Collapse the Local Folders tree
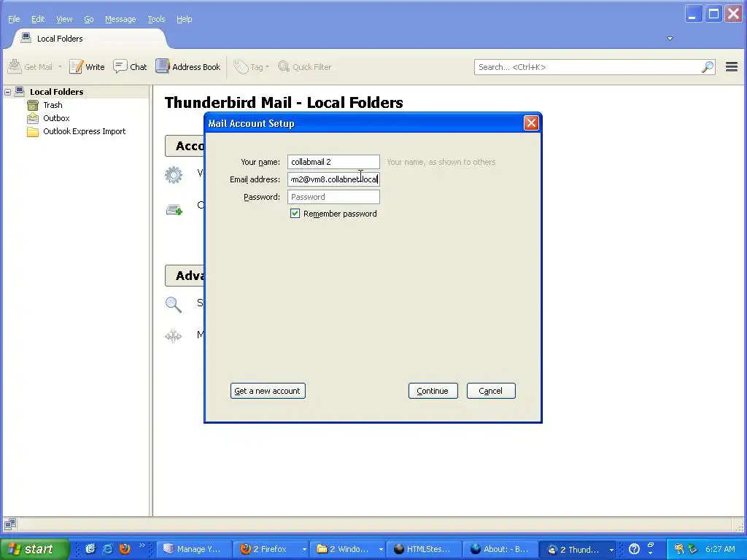 click(7, 92)
